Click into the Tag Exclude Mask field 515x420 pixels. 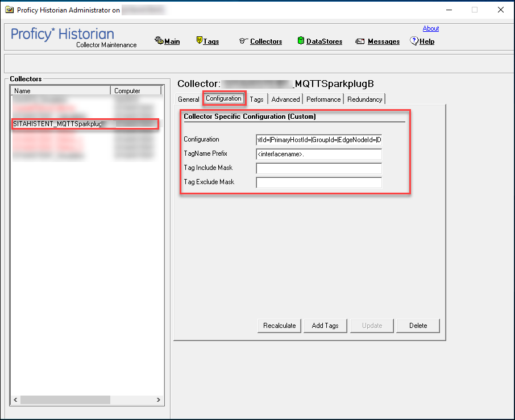[319, 182]
